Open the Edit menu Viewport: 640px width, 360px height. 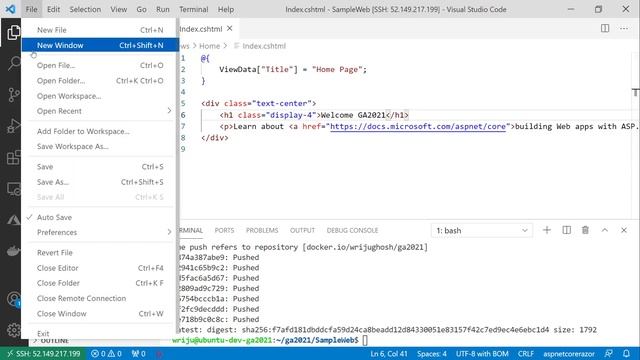tap(53, 9)
